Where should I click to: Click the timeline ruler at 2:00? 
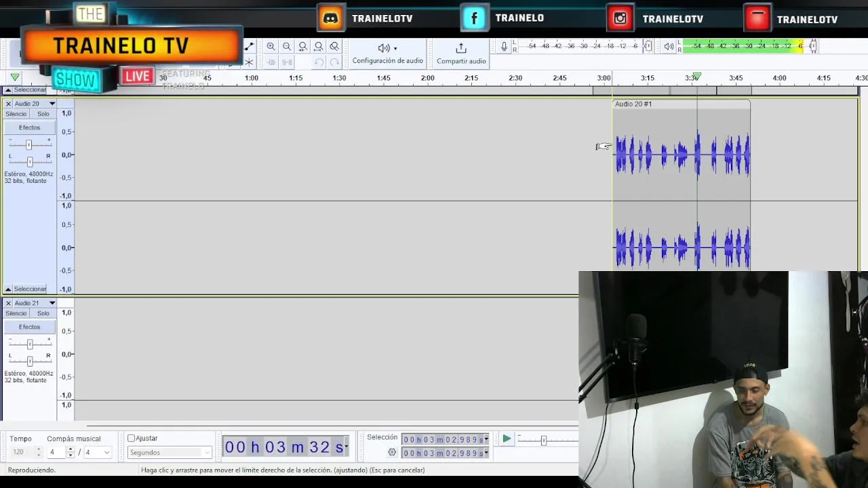(427, 78)
